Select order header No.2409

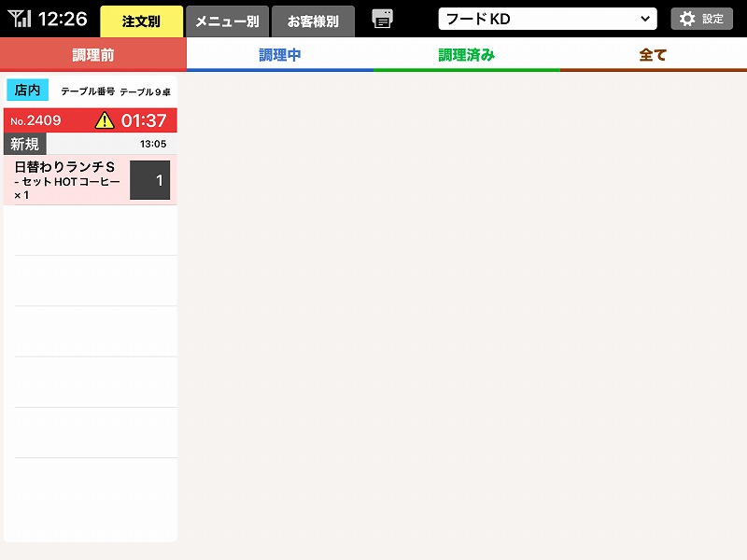point(37,120)
